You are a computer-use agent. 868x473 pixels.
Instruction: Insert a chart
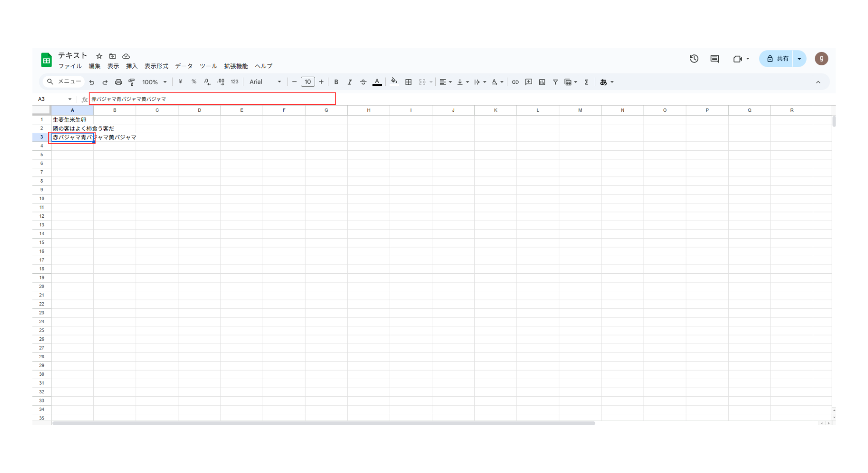pos(542,82)
